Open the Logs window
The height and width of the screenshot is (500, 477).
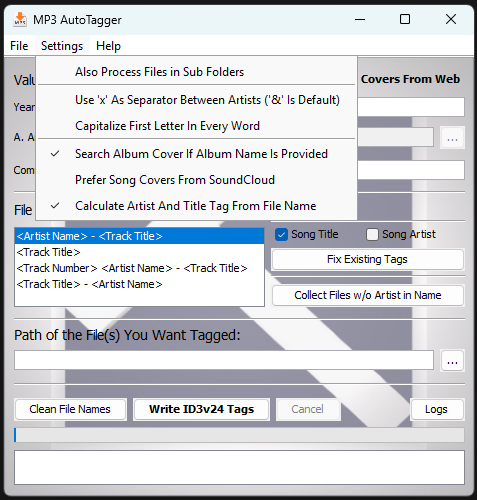coord(436,409)
